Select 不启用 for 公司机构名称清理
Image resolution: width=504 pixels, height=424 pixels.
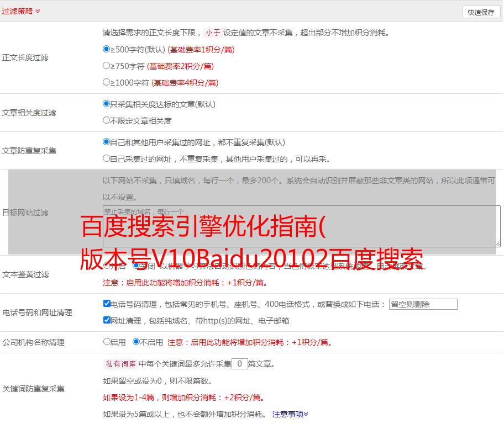tap(136, 342)
